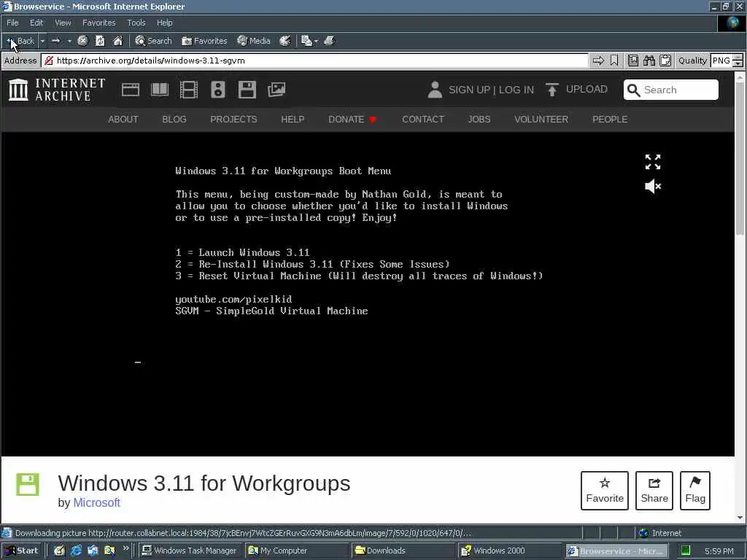Open the BLOG nav link
The height and width of the screenshot is (560, 747).
pyautogui.click(x=174, y=119)
